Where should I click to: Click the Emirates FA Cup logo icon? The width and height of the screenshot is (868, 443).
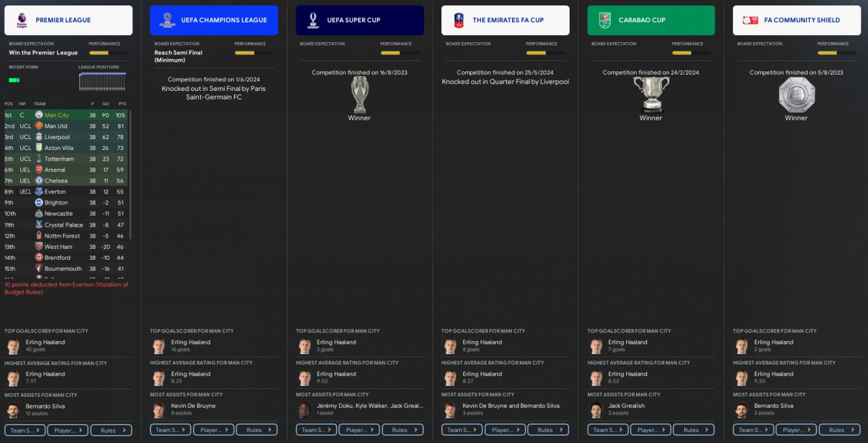(x=458, y=20)
